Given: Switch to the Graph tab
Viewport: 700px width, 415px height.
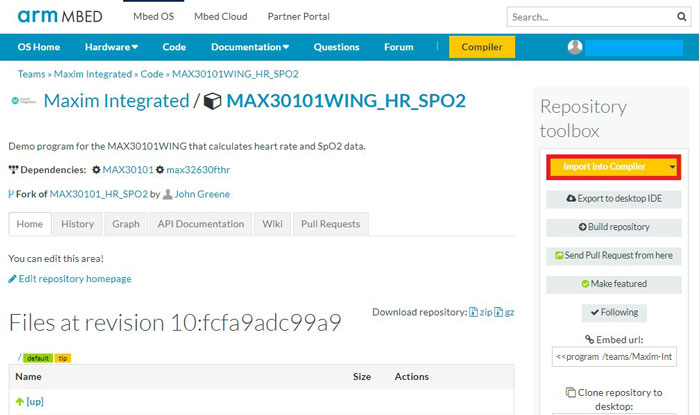Looking at the screenshot, I should 126,224.
